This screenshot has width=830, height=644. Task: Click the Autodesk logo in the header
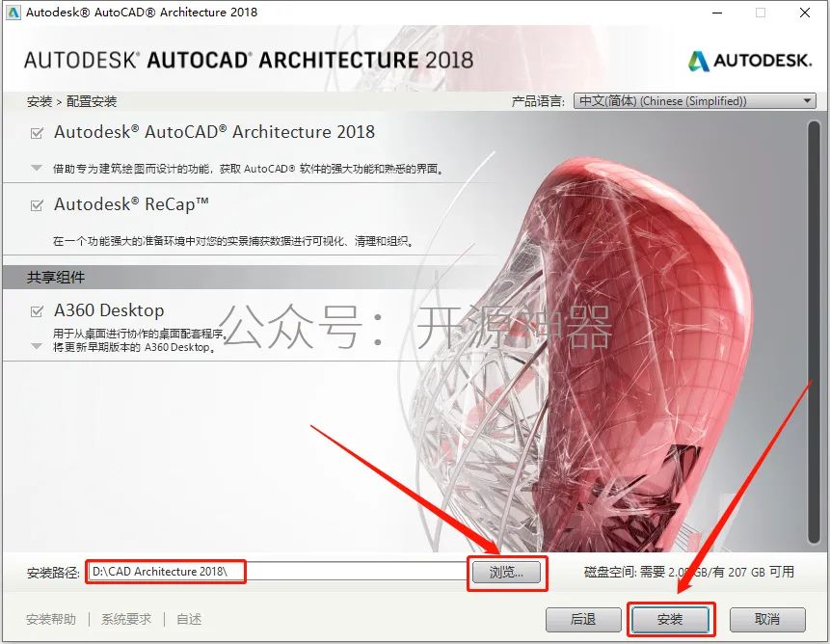(x=749, y=61)
